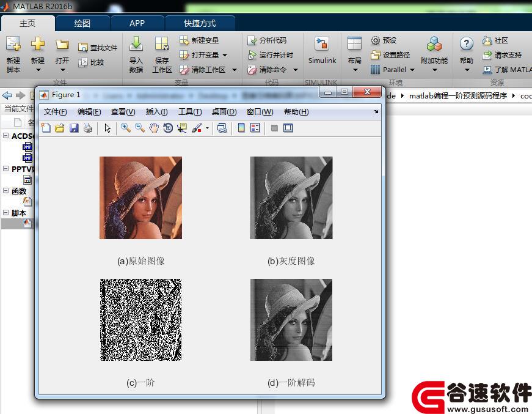532x414 pixels.
Task: Go forward in MATLAB folder navigation
Action: tap(20, 95)
